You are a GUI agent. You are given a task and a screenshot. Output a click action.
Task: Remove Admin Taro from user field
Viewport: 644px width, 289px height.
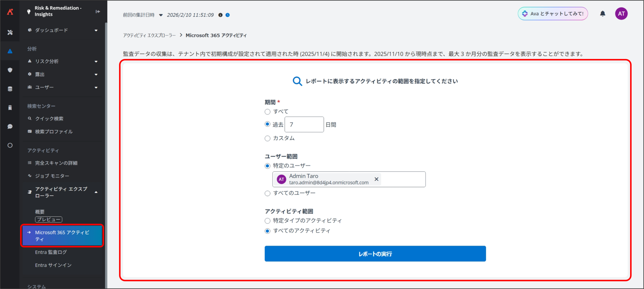(376, 179)
